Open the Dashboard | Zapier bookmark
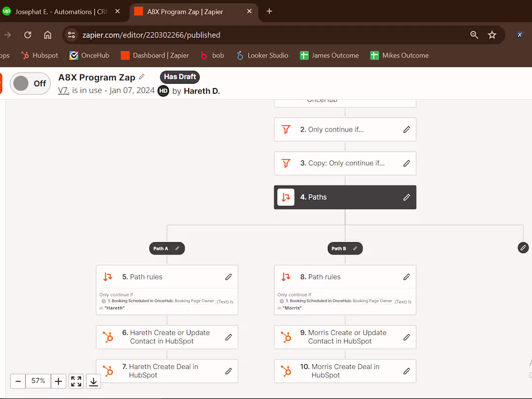Image resolution: width=532 pixels, height=399 pixels. pos(154,55)
